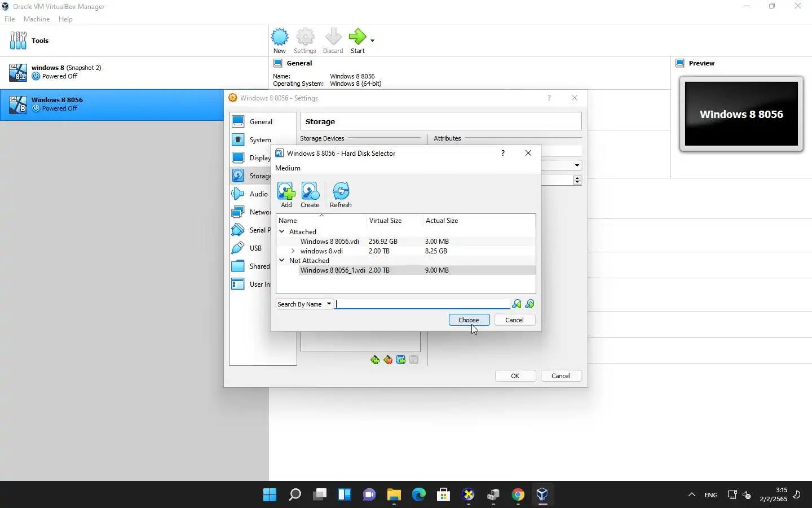Open the Search By Name combo box
This screenshot has height=508, width=812.
(x=304, y=304)
